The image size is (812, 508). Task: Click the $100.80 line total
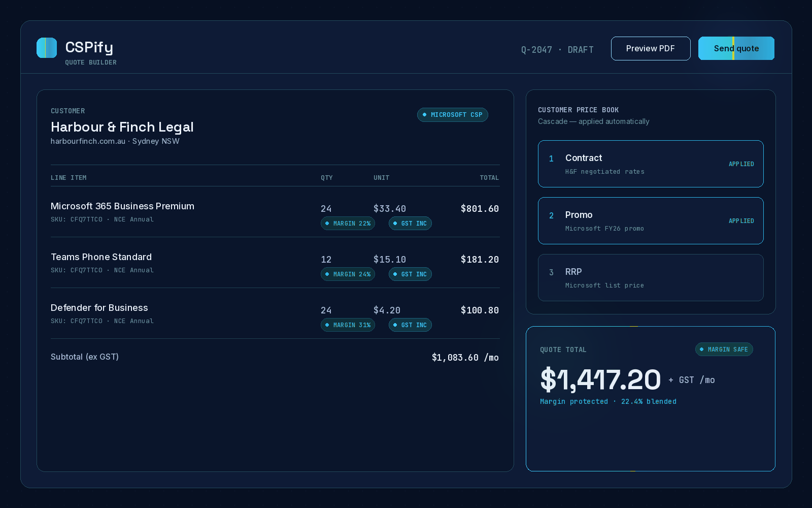click(480, 310)
